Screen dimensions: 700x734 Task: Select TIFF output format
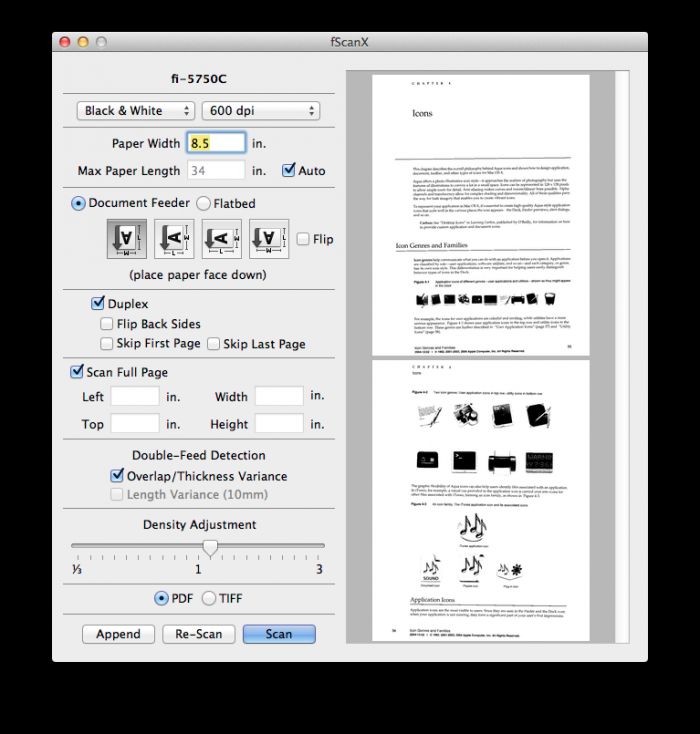click(209, 598)
